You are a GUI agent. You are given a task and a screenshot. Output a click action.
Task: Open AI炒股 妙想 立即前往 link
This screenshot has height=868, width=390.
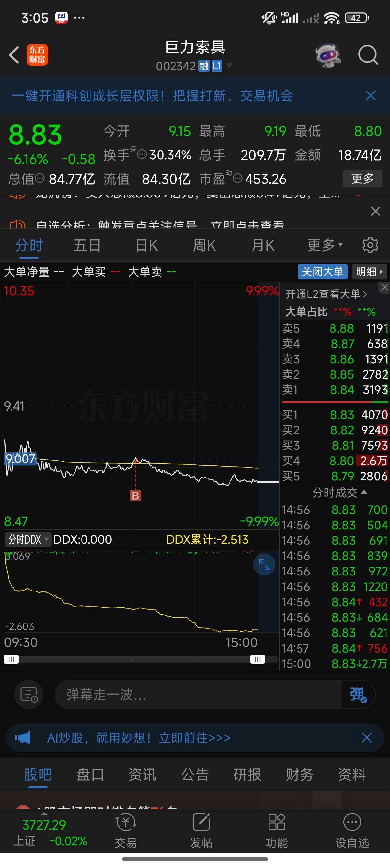pos(139,738)
